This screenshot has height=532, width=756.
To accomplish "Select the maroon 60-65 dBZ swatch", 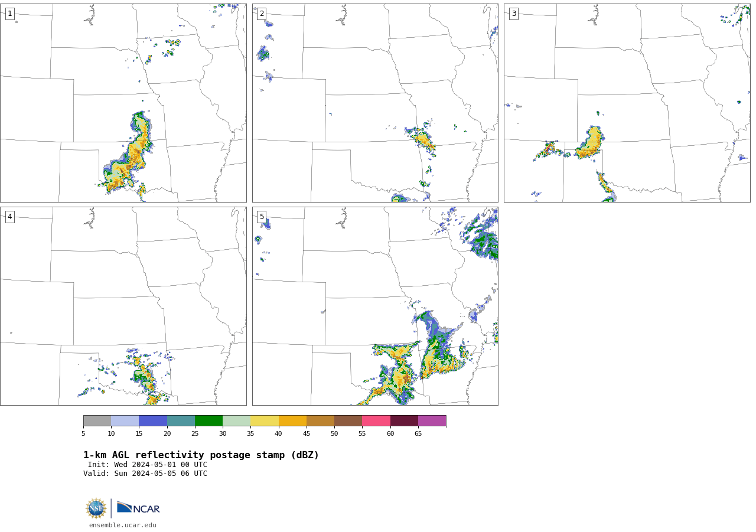I will (x=404, y=421).
